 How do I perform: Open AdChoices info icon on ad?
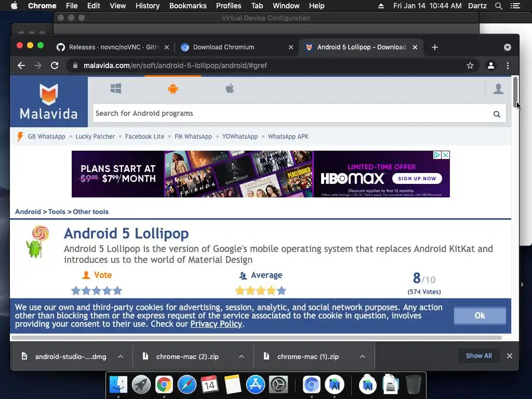click(x=437, y=155)
